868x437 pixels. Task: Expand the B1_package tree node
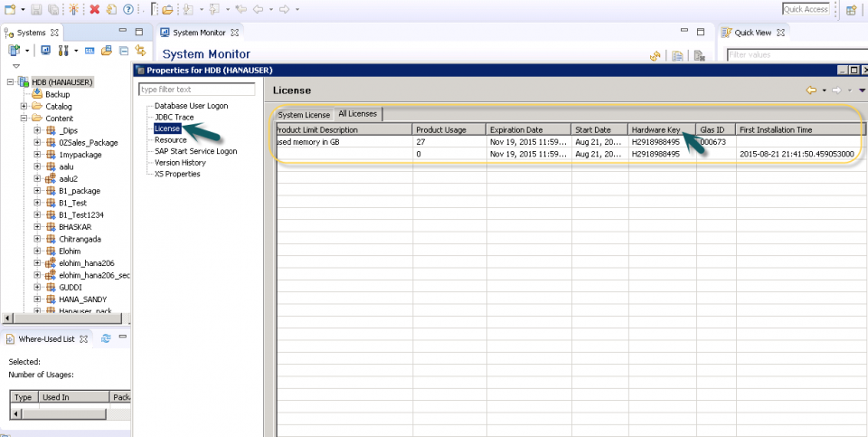click(38, 191)
